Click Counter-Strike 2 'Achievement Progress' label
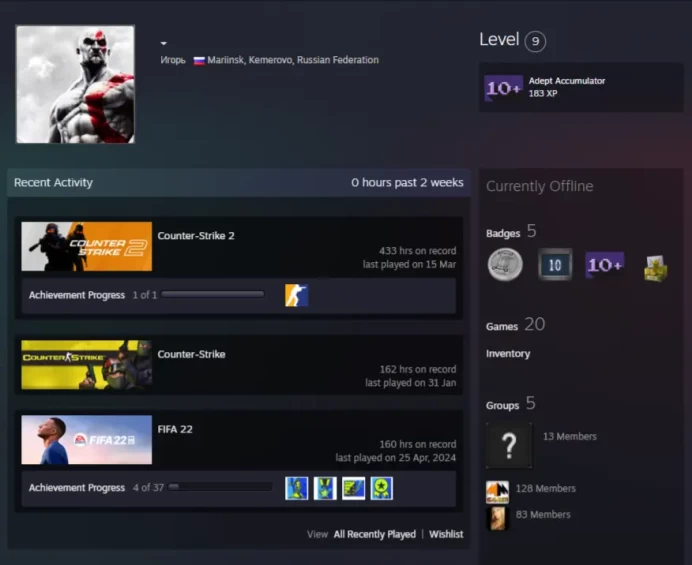 [x=77, y=295]
